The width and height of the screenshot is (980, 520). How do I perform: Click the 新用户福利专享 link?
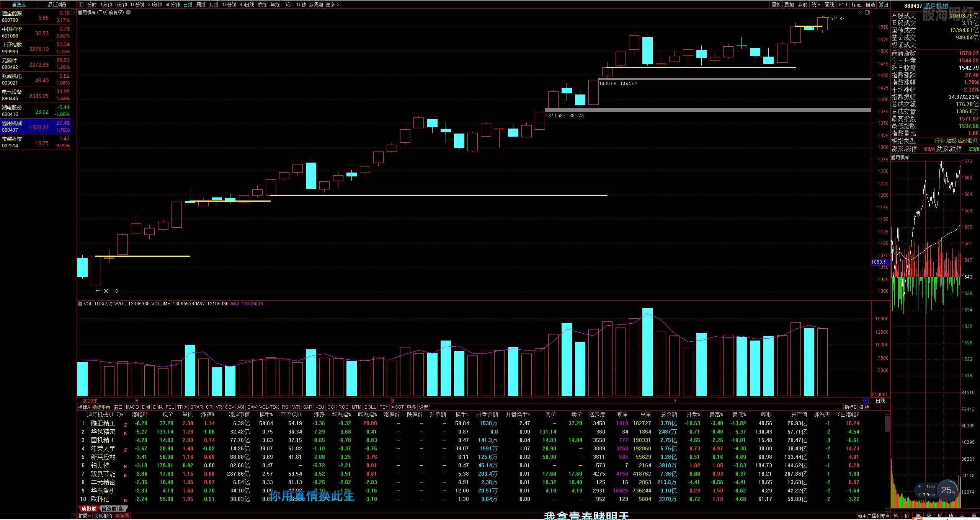pyautogui.click(x=873, y=516)
